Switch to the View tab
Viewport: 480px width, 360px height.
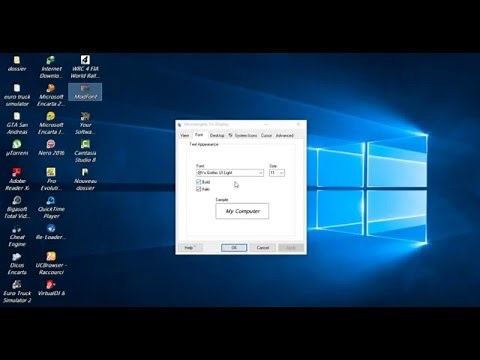[184, 135]
